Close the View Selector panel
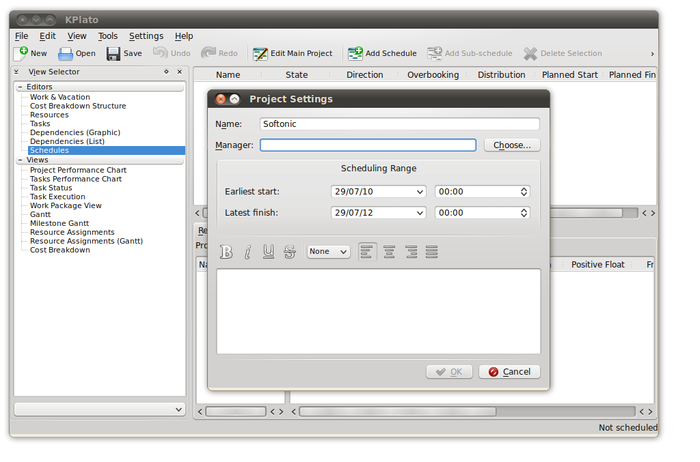Screen dimensions: 700x462 [x=179, y=72]
